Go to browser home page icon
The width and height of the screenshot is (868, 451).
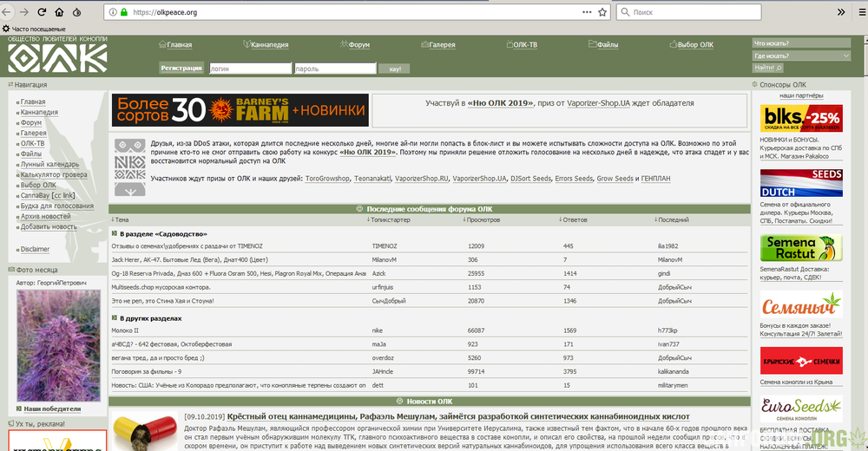59,11
